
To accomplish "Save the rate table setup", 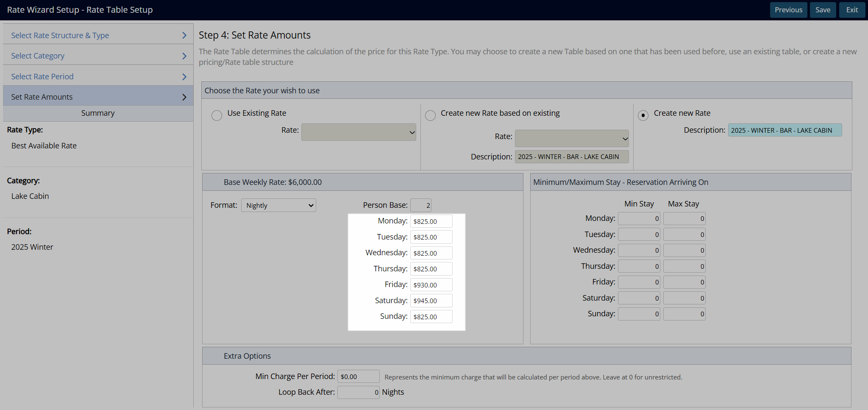I will [x=823, y=10].
